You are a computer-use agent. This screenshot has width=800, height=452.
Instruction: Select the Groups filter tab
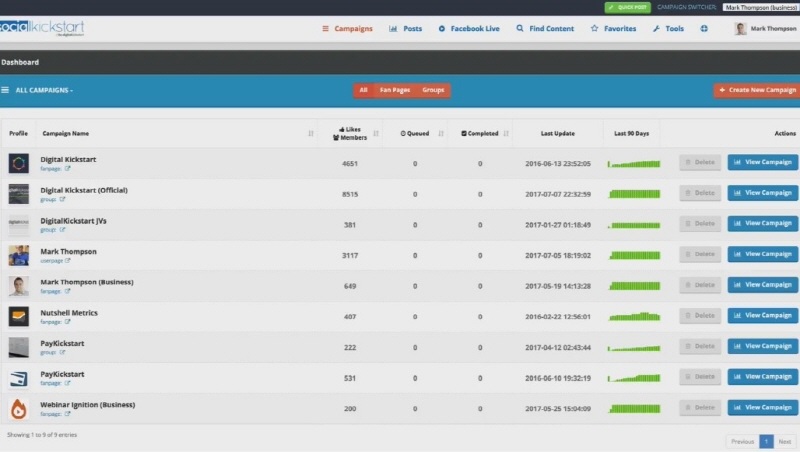pos(433,90)
